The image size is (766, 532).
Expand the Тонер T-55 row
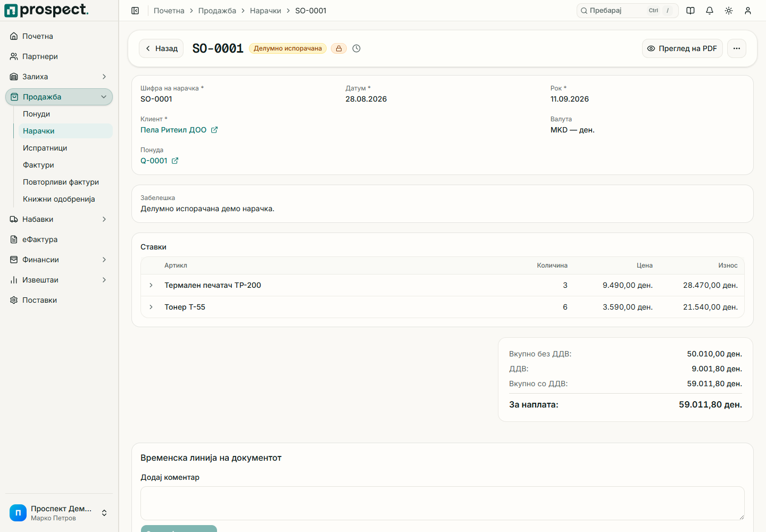click(151, 307)
